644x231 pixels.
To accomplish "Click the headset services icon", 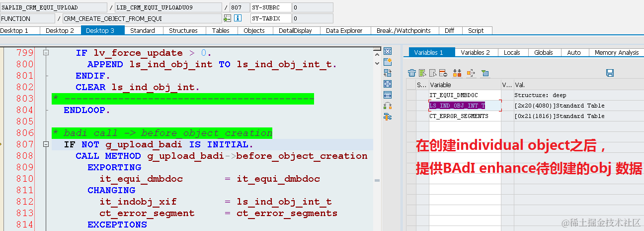I will tap(388, 106).
